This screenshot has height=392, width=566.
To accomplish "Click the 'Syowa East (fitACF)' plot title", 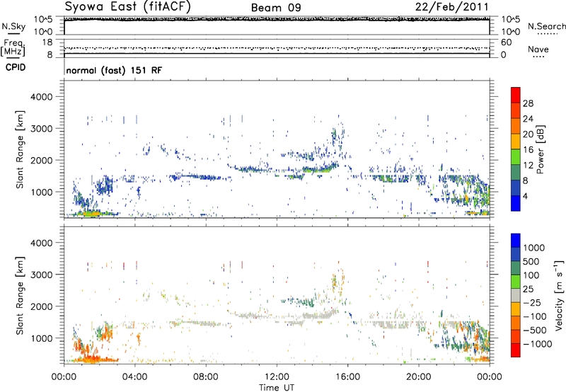I will [127, 6].
